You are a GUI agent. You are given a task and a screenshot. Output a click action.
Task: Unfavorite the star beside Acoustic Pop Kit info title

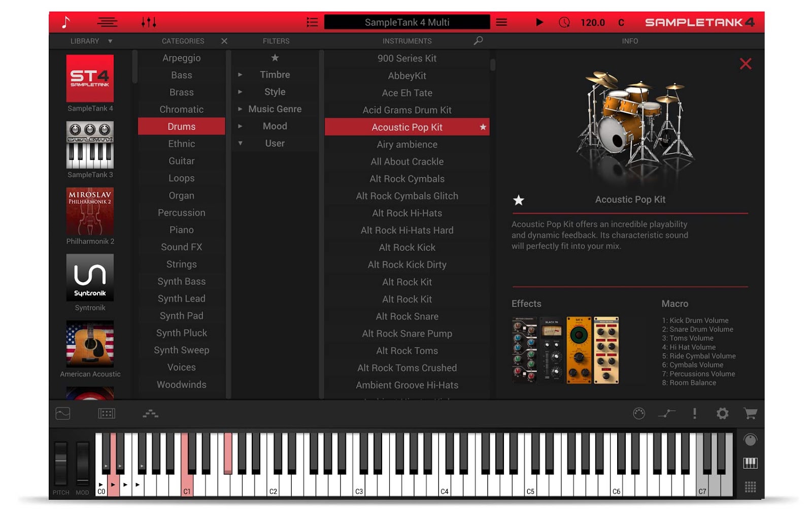point(518,200)
